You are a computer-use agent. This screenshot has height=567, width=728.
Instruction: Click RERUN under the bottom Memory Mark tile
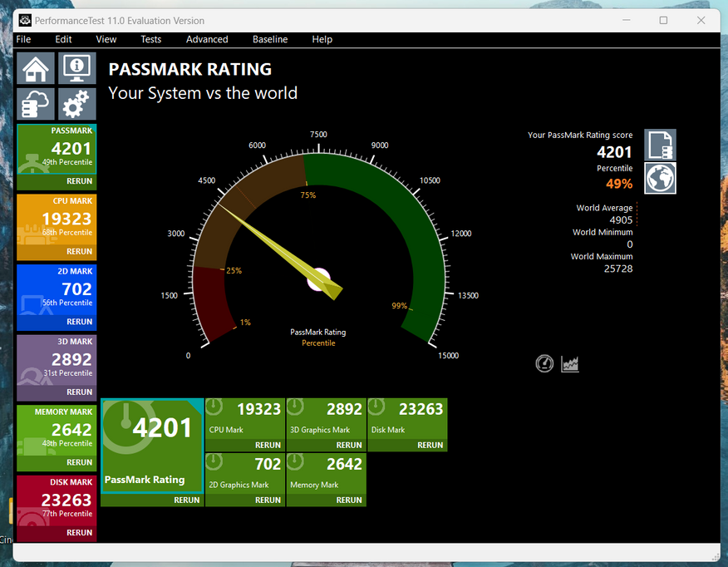click(x=349, y=500)
